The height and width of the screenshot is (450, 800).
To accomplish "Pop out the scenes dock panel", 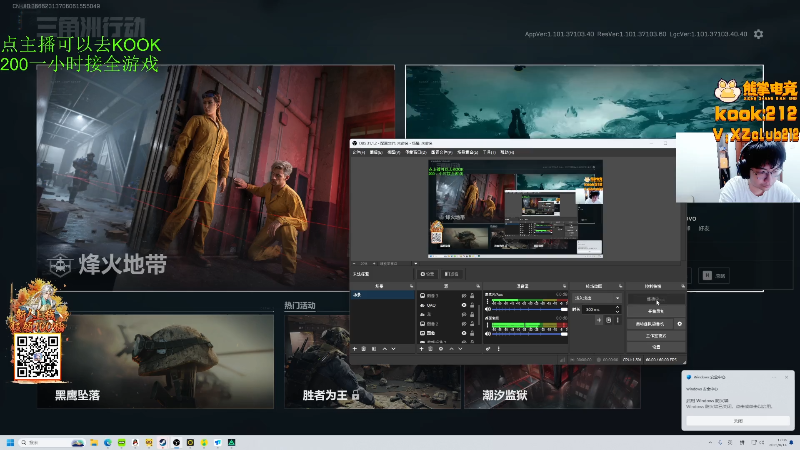I will click(411, 286).
